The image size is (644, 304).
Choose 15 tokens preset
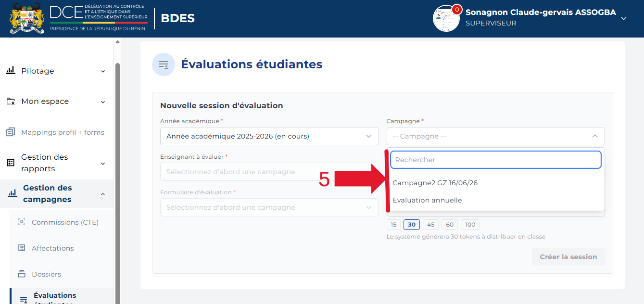(393, 225)
